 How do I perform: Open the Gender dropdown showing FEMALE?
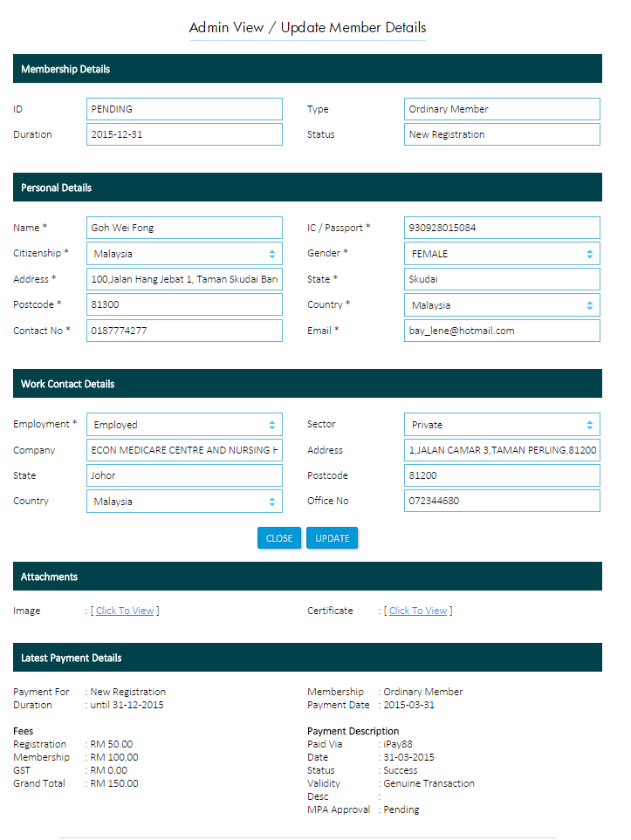(502, 254)
